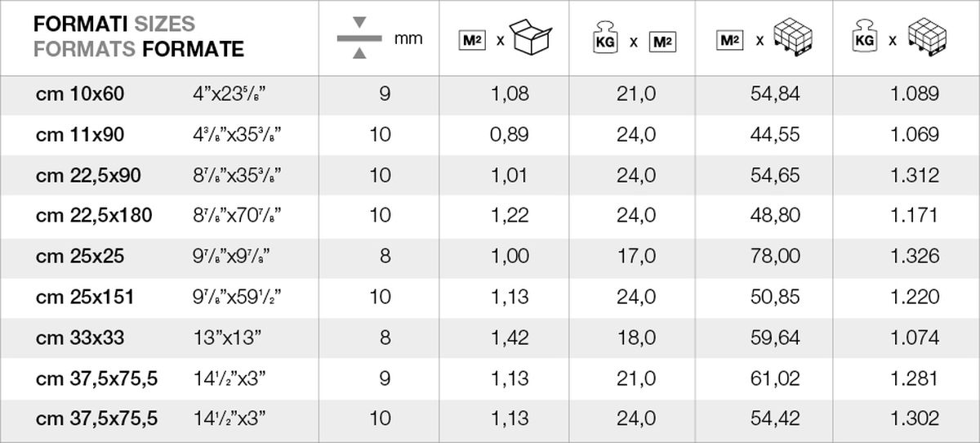Click the M² icon left of the carton box
This screenshot has width=980, height=443.
(473, 39)
